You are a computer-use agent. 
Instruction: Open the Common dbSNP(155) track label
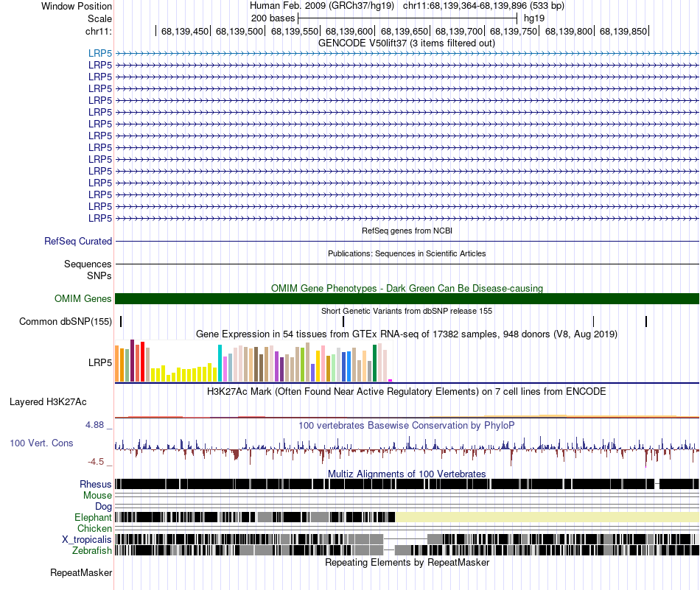tap(66, 321)
